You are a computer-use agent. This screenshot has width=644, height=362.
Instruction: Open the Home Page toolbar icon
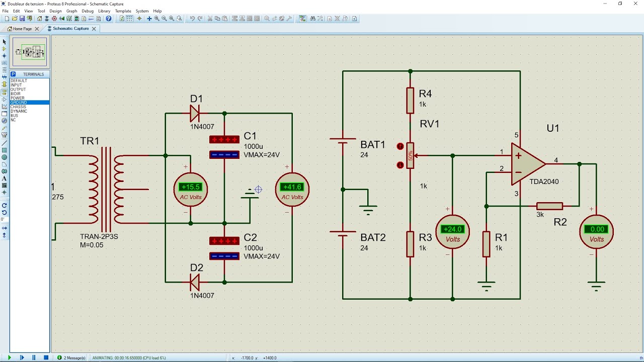click(x=39, y=19)
